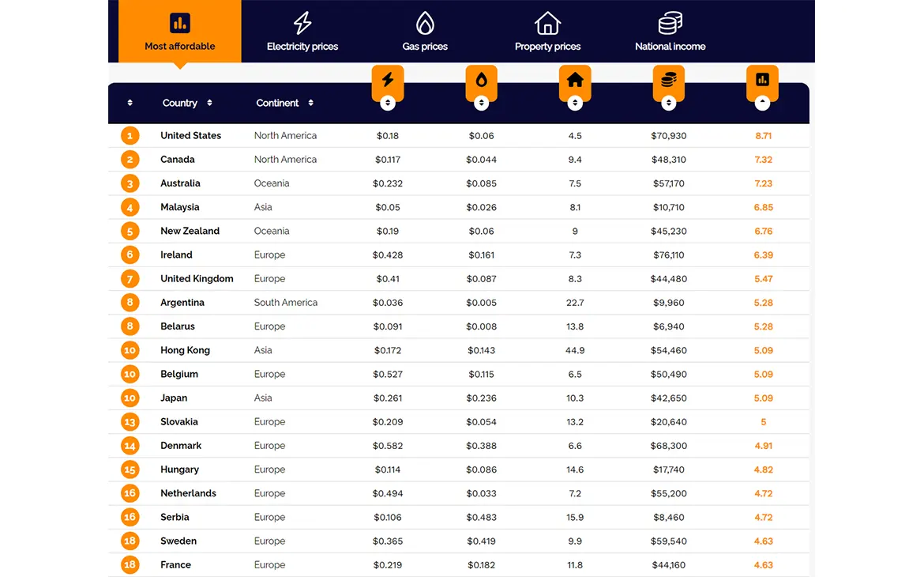This screenshot has height=577, width=924.
Task: Sort by property price using the arrow button
Action: 575,103
